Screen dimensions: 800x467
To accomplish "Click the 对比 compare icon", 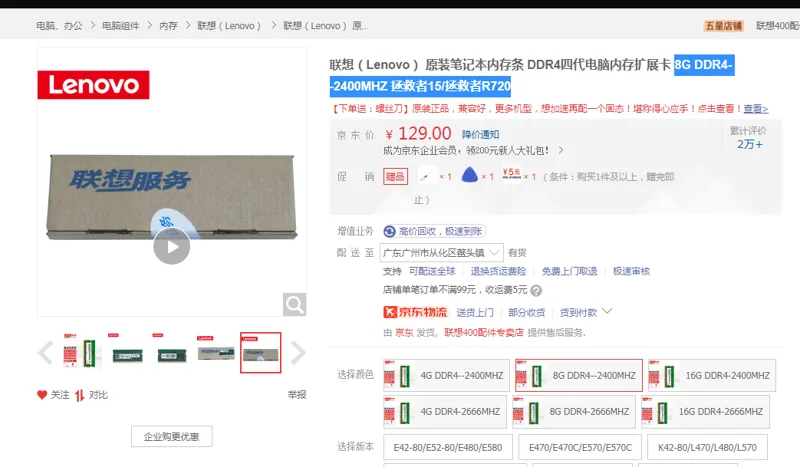I will click(x=80, y=395).
